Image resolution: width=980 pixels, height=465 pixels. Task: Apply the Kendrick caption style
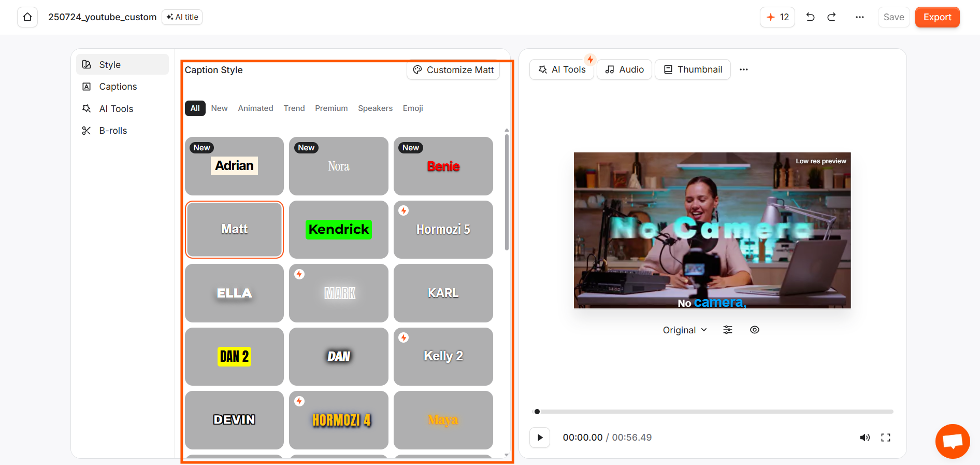[339, 229]
